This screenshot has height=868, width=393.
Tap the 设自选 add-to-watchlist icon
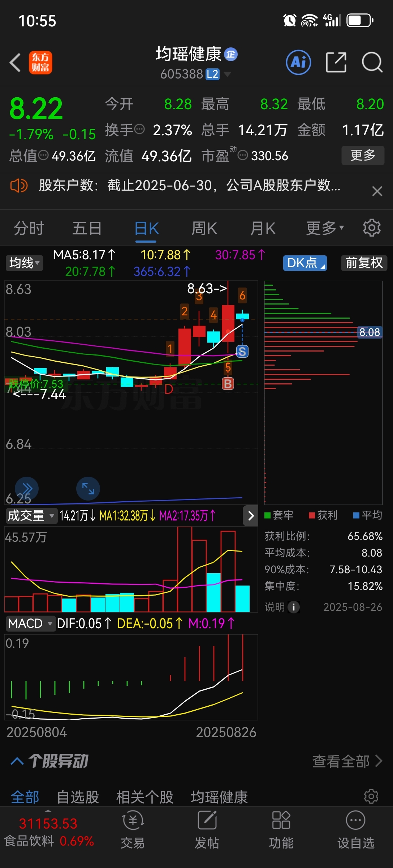click(x=356, y=830)
